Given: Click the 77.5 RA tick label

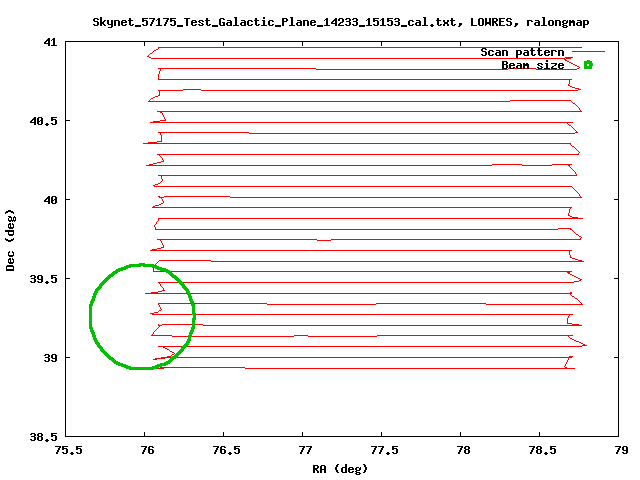Looking at the screenshot, I should [384, 450].
